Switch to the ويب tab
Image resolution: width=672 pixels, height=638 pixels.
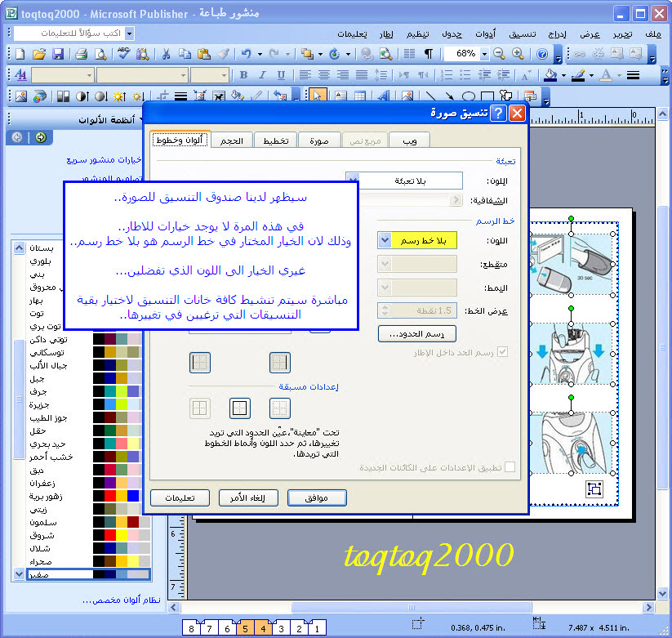[409, 141]
